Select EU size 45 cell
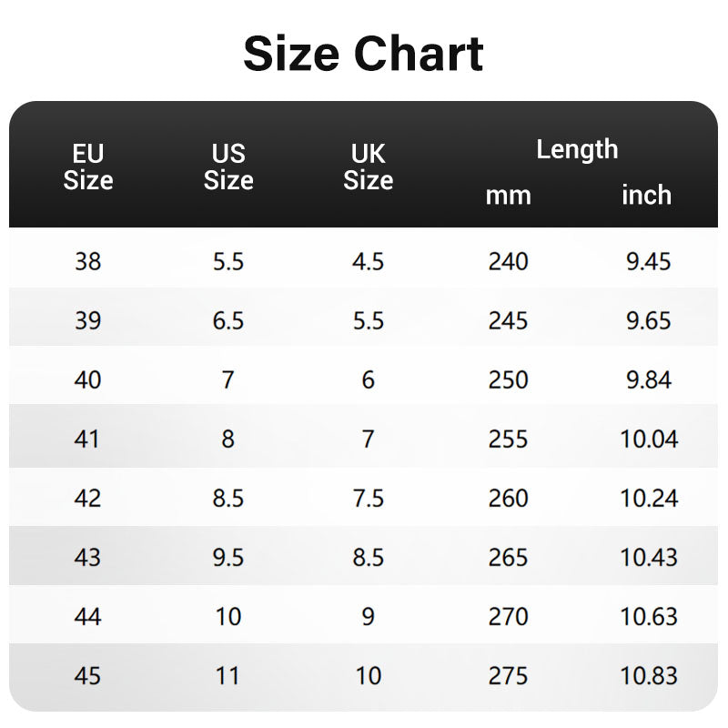The image size is (728, 728). click(x=88, y=676)
